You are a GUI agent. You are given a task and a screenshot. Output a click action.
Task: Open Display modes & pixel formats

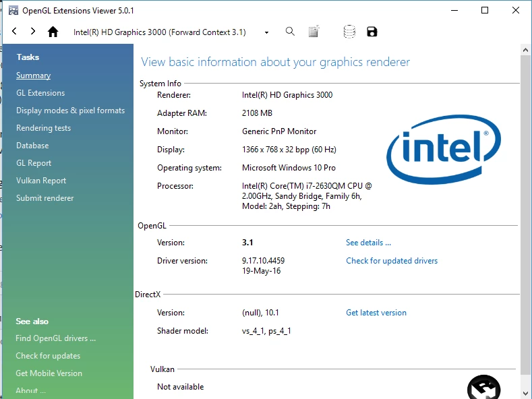[x=71, y=111]
